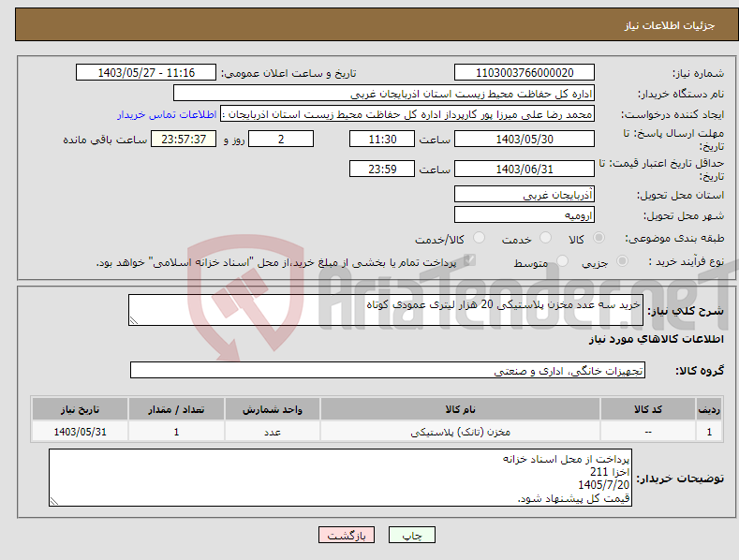Click the نام کالا column header
This screenshot has width=739, height=560.
pos(460,409)
